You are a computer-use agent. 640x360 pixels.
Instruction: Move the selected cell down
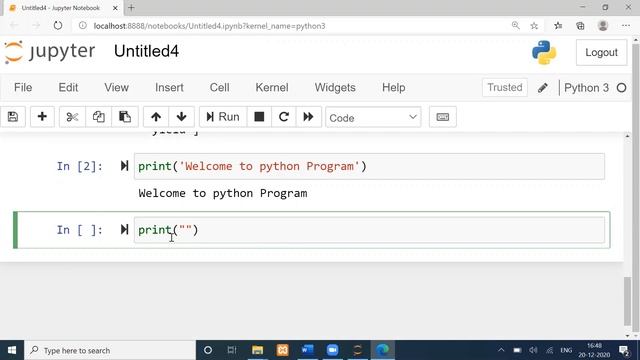pos(182,117)
